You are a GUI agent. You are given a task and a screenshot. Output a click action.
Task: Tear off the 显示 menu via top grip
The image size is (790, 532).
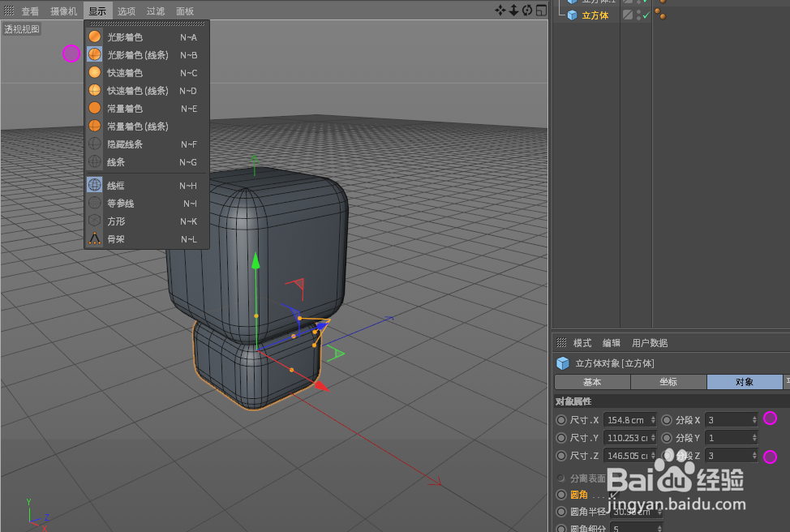click(x=147, y=24)
